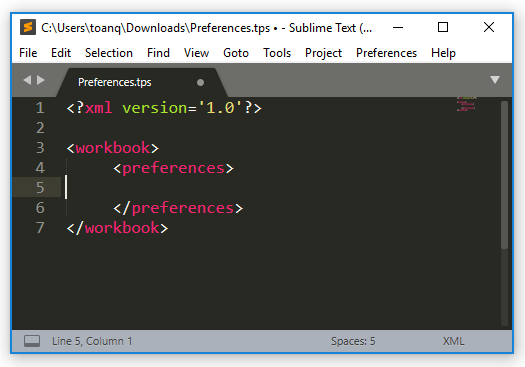Click the closing workbook tag
Viewport: 525px width, 367px height.
117,228
